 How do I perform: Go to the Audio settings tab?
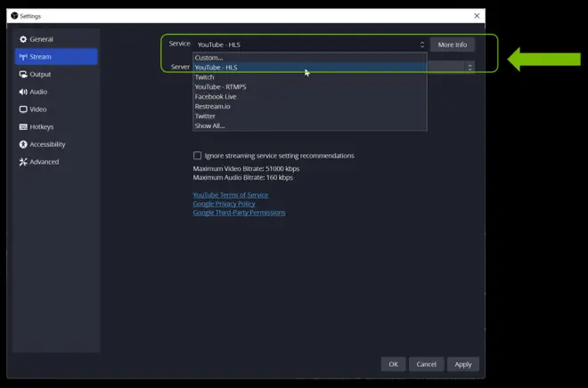(x=56, y=92)
